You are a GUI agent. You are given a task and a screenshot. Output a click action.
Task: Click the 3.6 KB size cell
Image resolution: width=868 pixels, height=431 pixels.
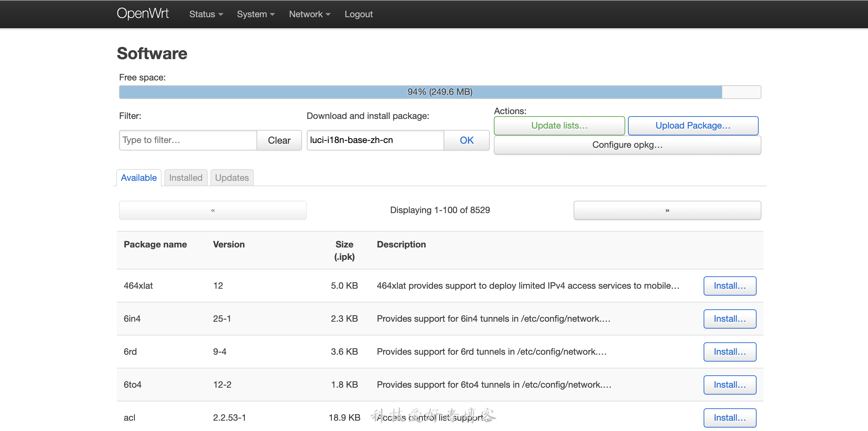(344, 352)
